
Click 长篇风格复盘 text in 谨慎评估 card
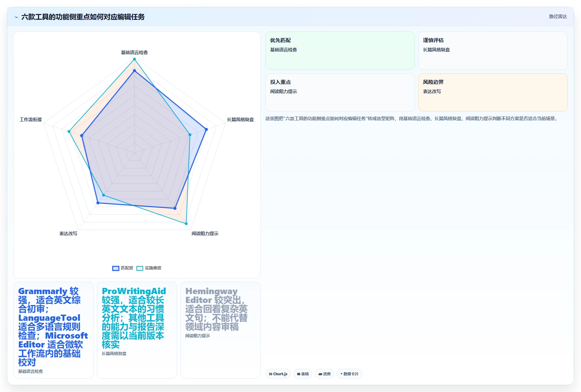[x=436, y=50]
